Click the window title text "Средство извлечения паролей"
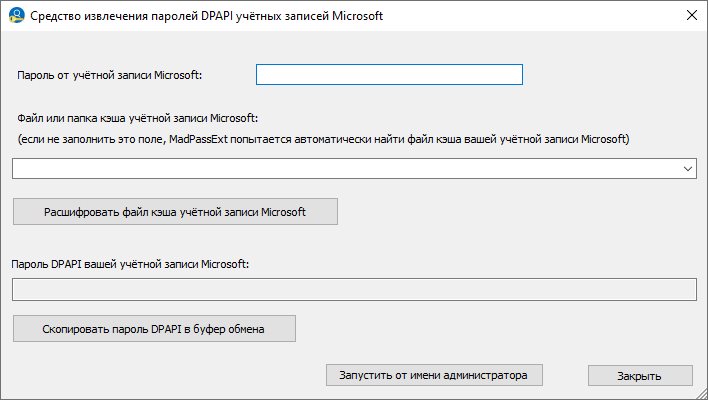 pyautogui.click(x=110, y=17)
